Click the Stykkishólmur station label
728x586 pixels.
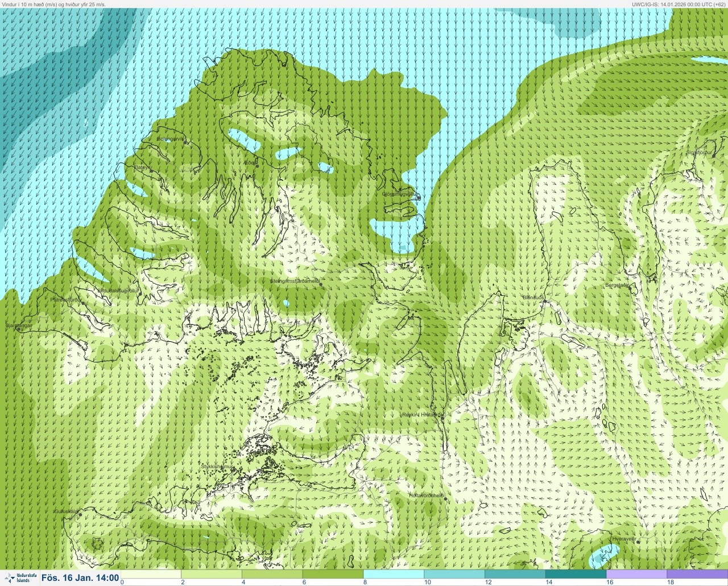pos(217,467)
